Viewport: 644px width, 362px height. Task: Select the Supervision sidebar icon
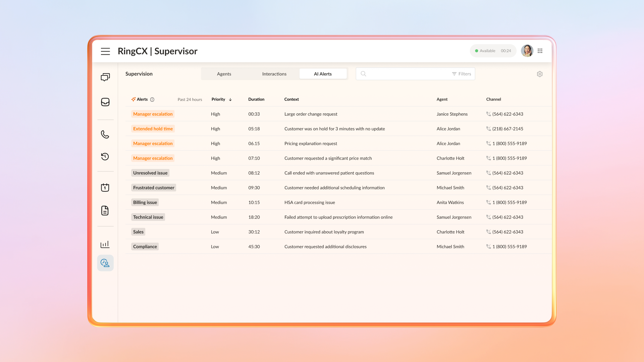pyautogui.click(x=105, y=263)
